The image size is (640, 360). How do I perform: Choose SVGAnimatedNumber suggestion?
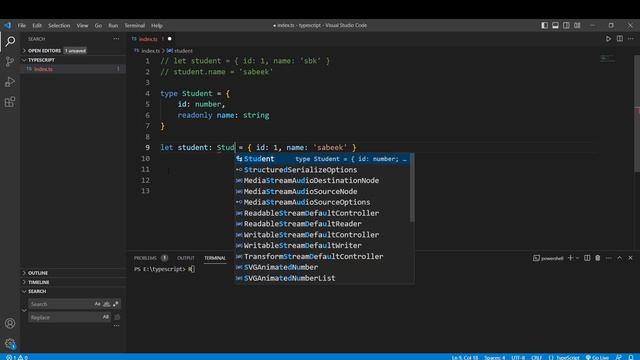[x=322, y=267]
